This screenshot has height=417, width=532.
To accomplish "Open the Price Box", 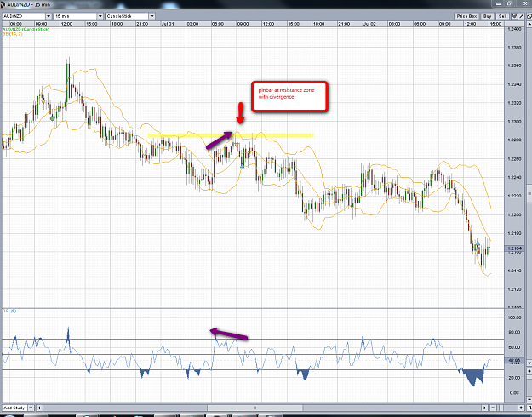I will [466, 16].
